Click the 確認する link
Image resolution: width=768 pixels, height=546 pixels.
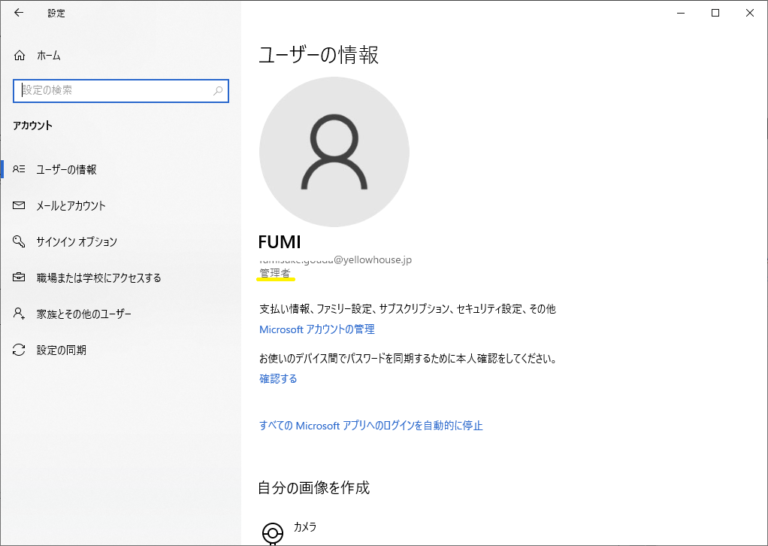[x=278, y=379]
